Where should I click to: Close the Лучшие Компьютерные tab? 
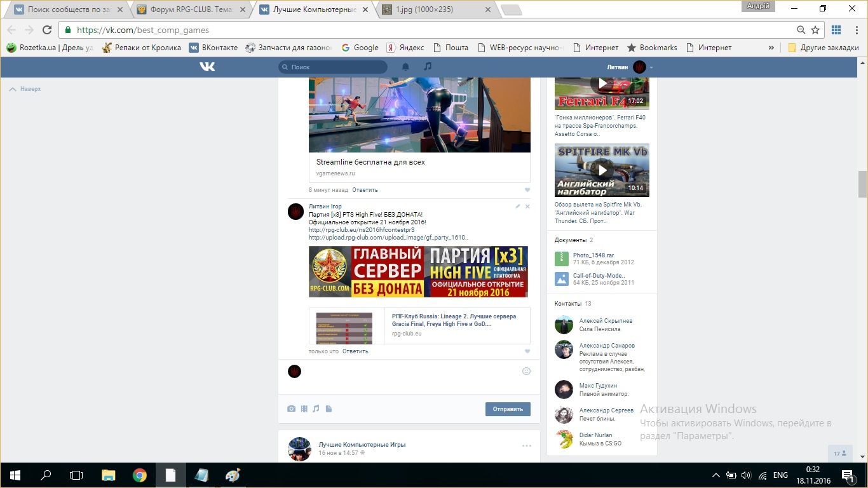[365, 10]
